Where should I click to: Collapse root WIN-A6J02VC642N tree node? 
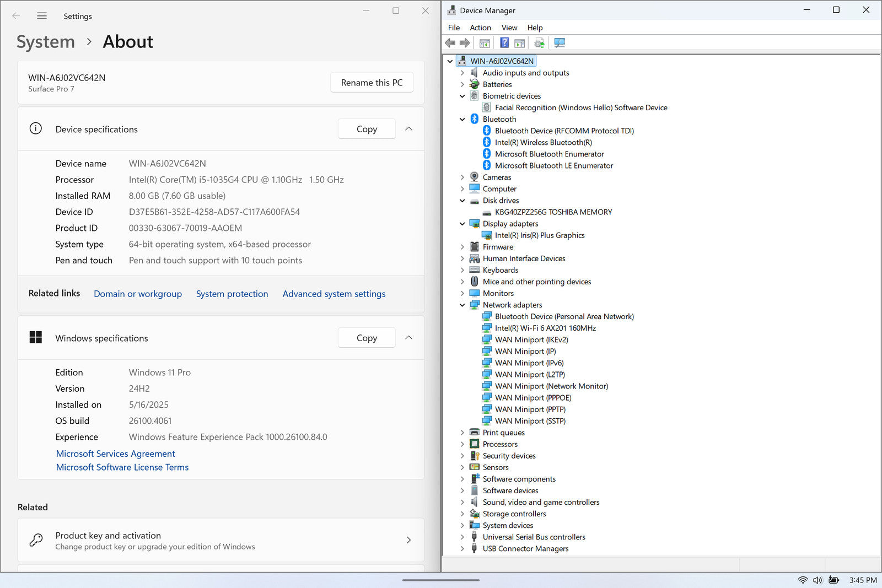click(x=450, y=61)
